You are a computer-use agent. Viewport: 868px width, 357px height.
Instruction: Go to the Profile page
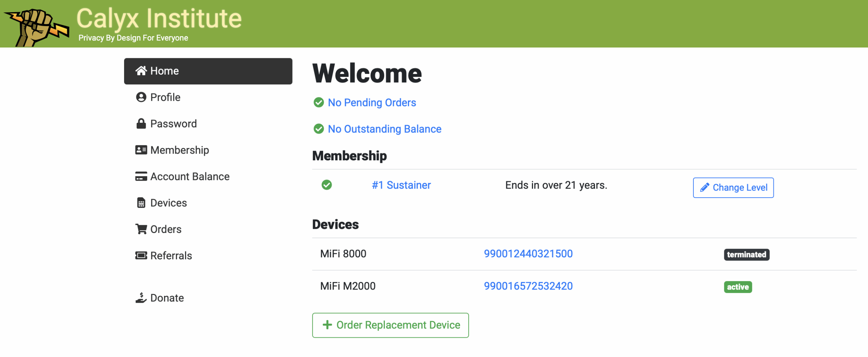pos(208,97)
